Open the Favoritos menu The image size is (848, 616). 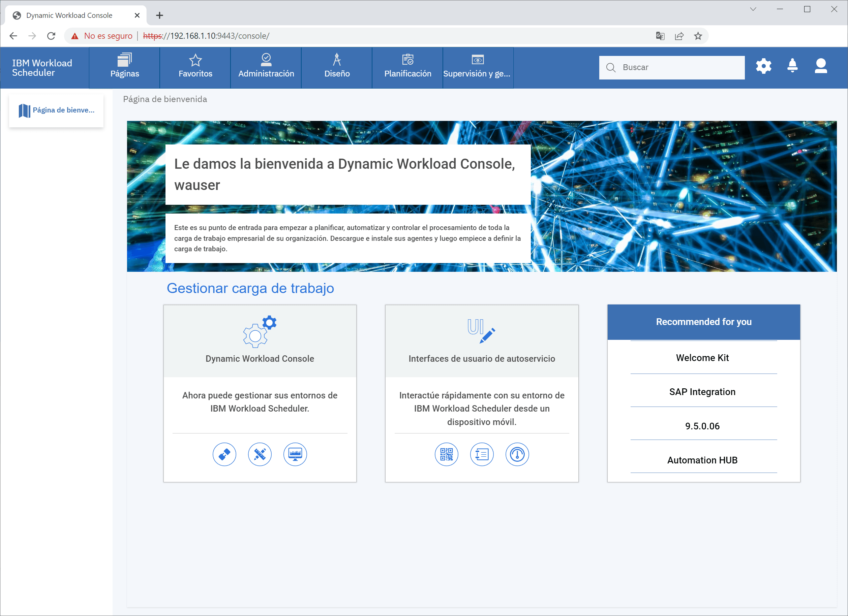click(195, 68)
